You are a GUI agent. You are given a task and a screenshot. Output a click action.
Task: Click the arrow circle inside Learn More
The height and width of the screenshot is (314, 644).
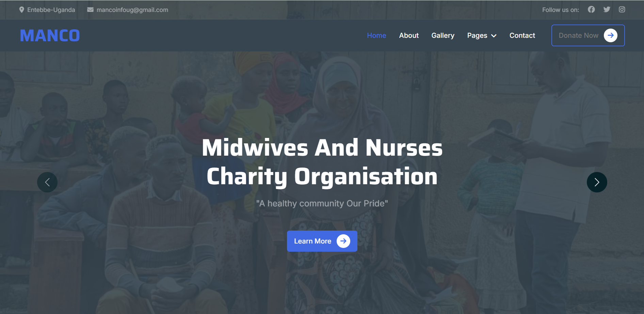[x=343, y=241]
